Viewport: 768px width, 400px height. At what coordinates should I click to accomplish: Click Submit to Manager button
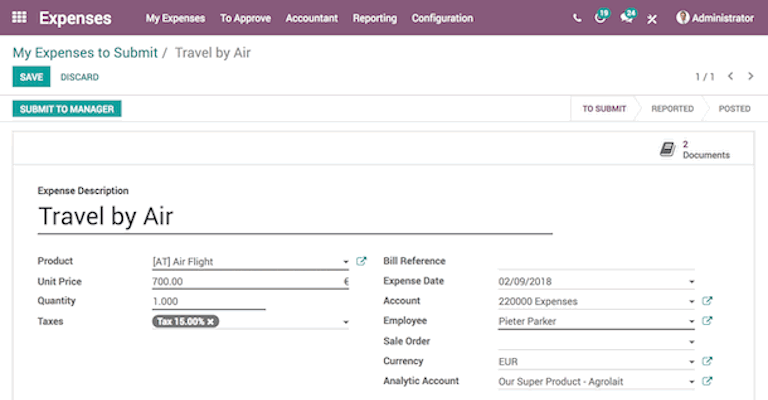point(67,109)
